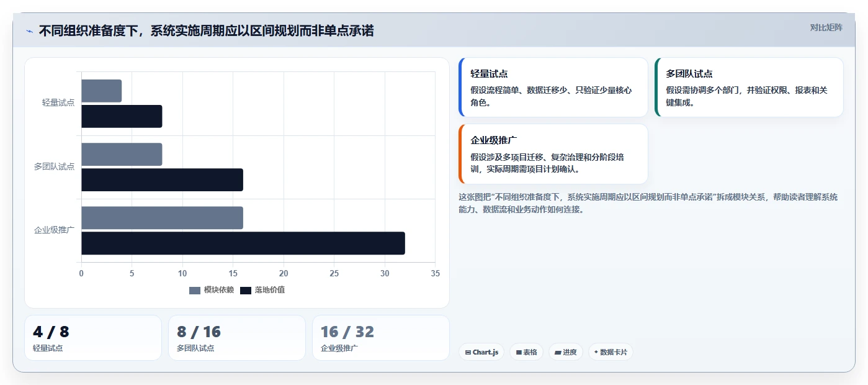This screenshot has height=385, width=868.
Task: Click the 多团队试点 y-axis label on the chart
Action: [55, 166]
